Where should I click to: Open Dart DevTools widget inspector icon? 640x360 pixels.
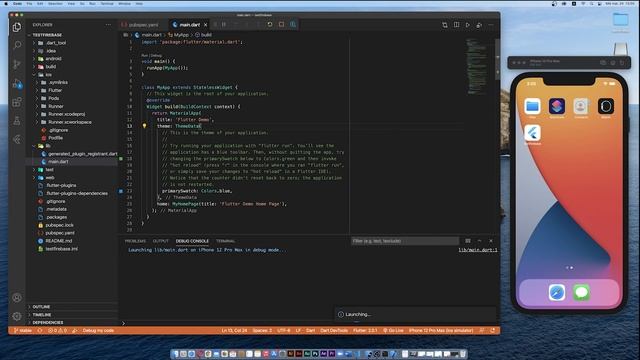293,24
